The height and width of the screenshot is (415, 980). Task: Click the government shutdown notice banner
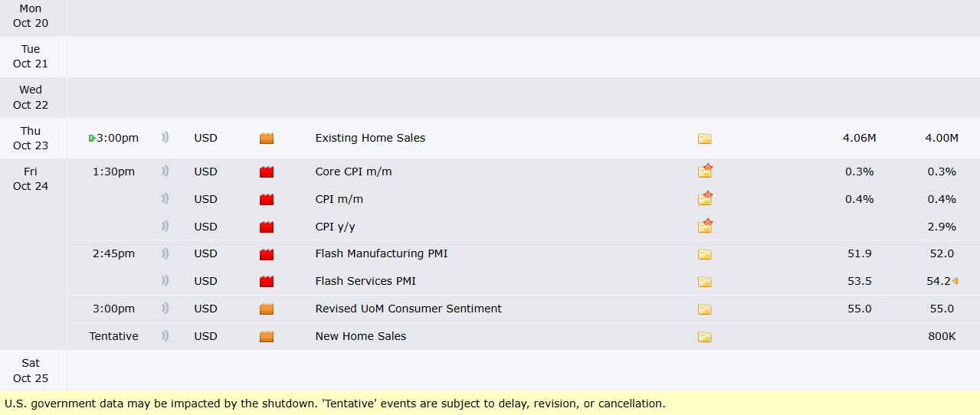coord(335,403)
